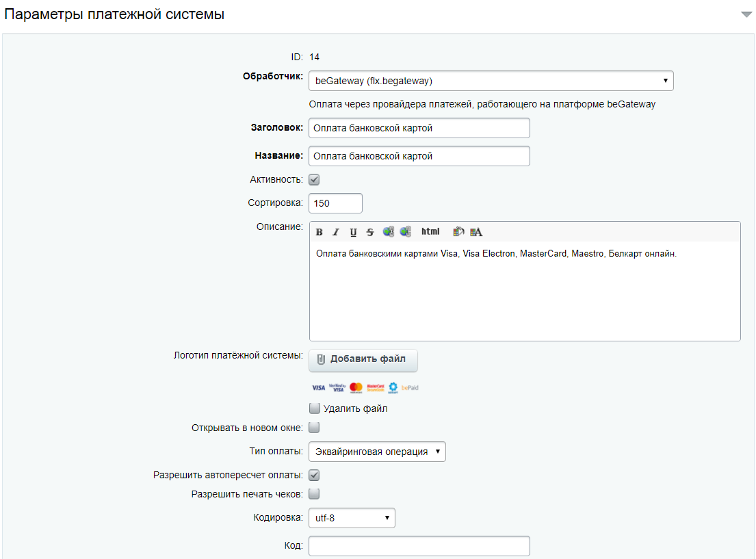Screen dimensions: 756x559
Task: Apply italic formatting in description editor
Action: [336, 232]
